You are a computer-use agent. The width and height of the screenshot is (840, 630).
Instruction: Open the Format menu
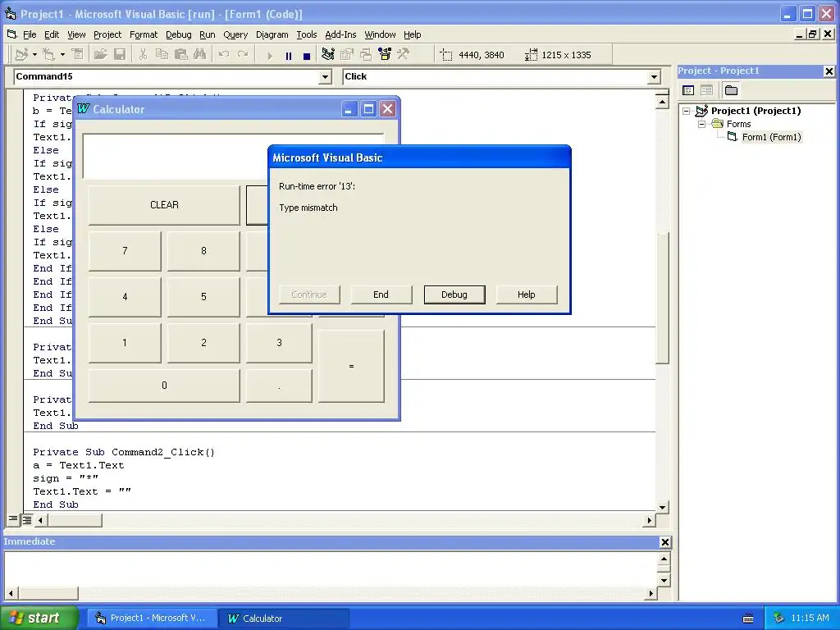(x=144, y=34)
